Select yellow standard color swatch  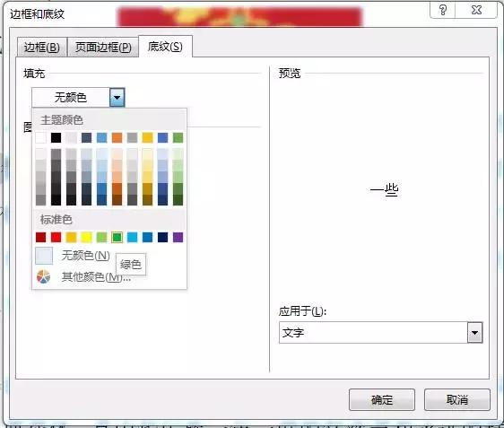click(86, 237)
